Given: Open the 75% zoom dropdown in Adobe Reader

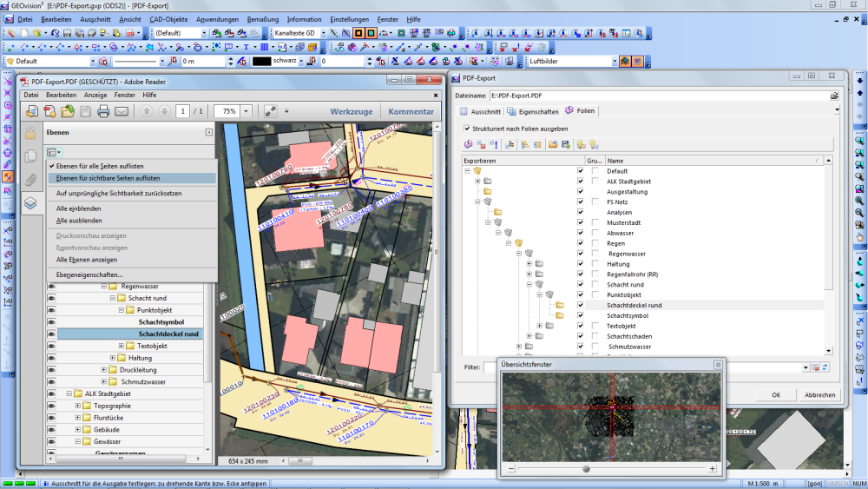Looking at the screenshot, I should 246,111.
